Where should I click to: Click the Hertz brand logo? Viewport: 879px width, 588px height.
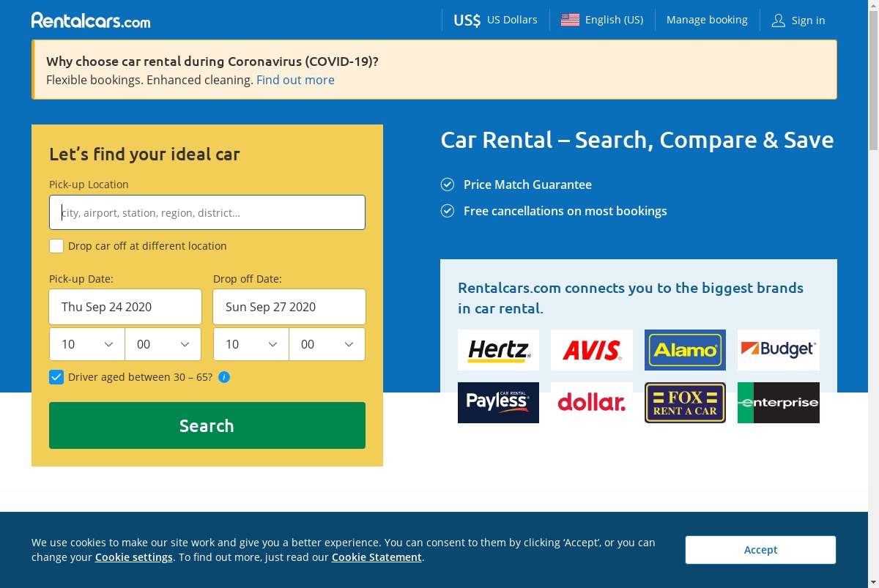(498, 350)
